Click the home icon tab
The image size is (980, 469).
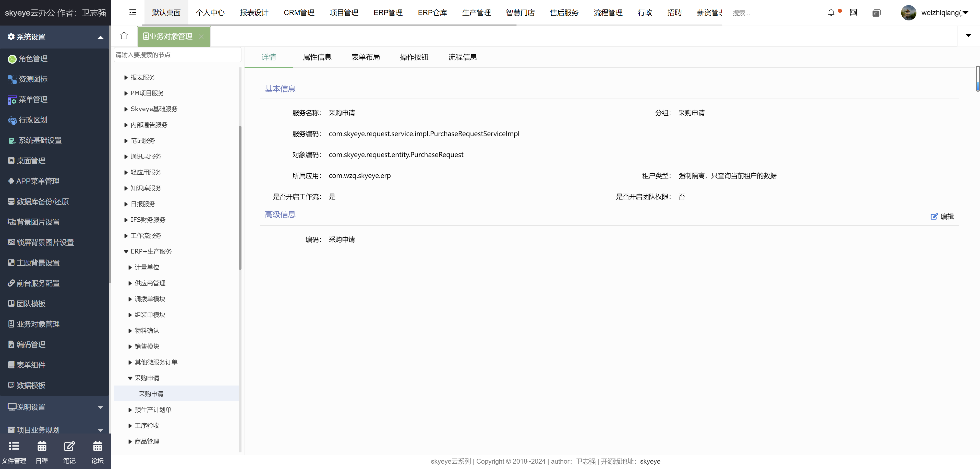[x=124, y=36]
